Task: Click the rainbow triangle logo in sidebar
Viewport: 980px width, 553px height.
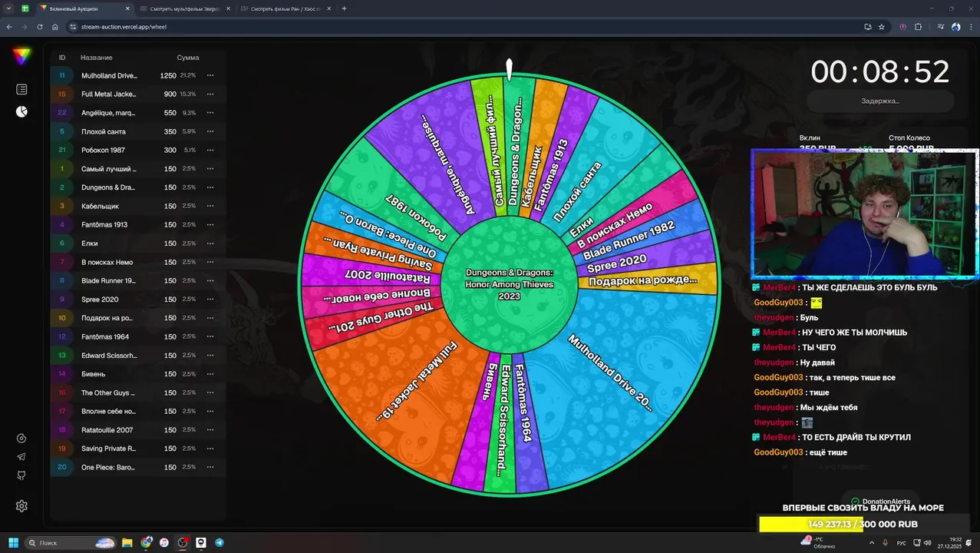Action: (21, 56)
